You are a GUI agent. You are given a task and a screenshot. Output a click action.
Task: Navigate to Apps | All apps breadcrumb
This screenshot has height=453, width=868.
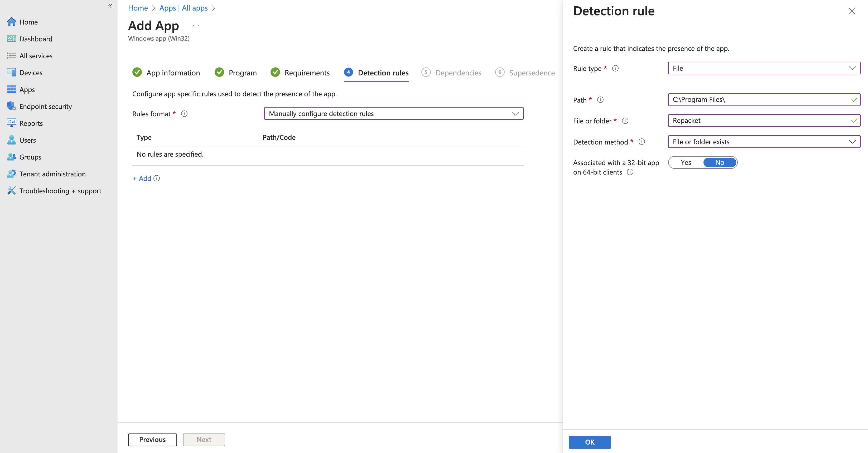click(183, 8)
